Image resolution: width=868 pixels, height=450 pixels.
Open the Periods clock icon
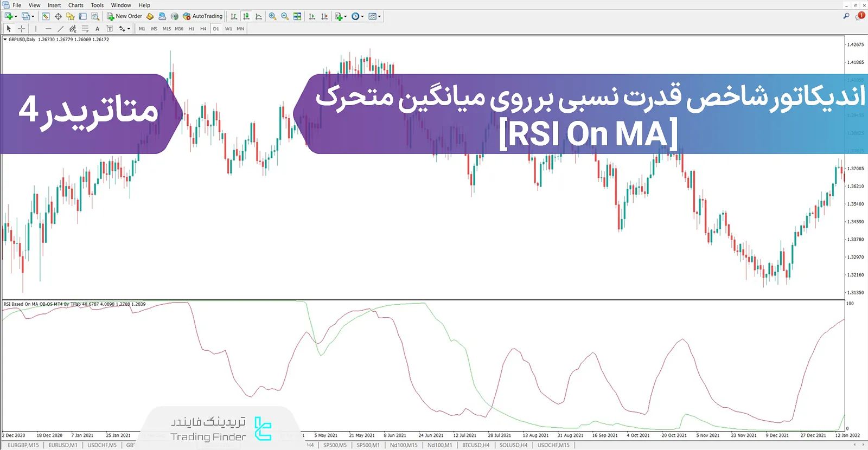pyautogui.click(x=355, y=16)
